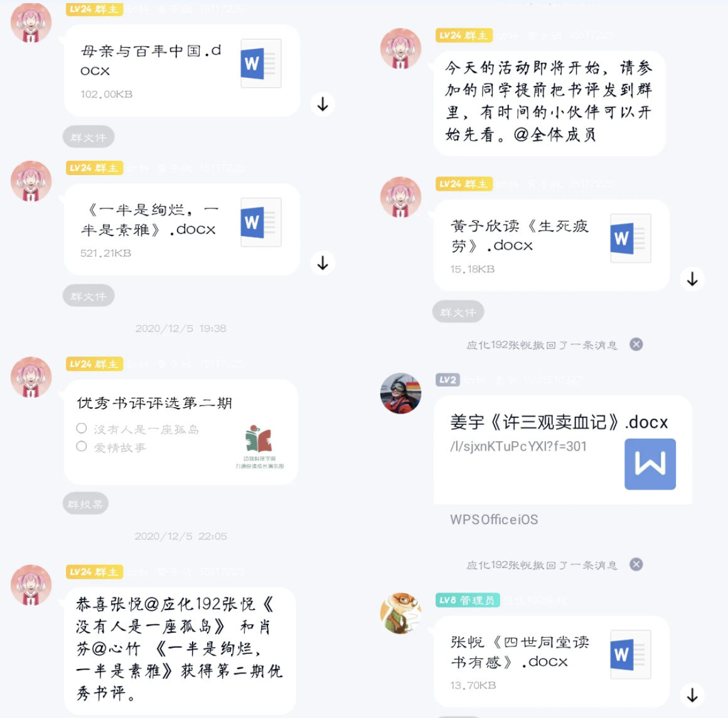This screenshot has height=718, width=728.
Task: Open Word icon of 黄子欣读《生死疲劳》.docx
Action: tap(631, 238)
